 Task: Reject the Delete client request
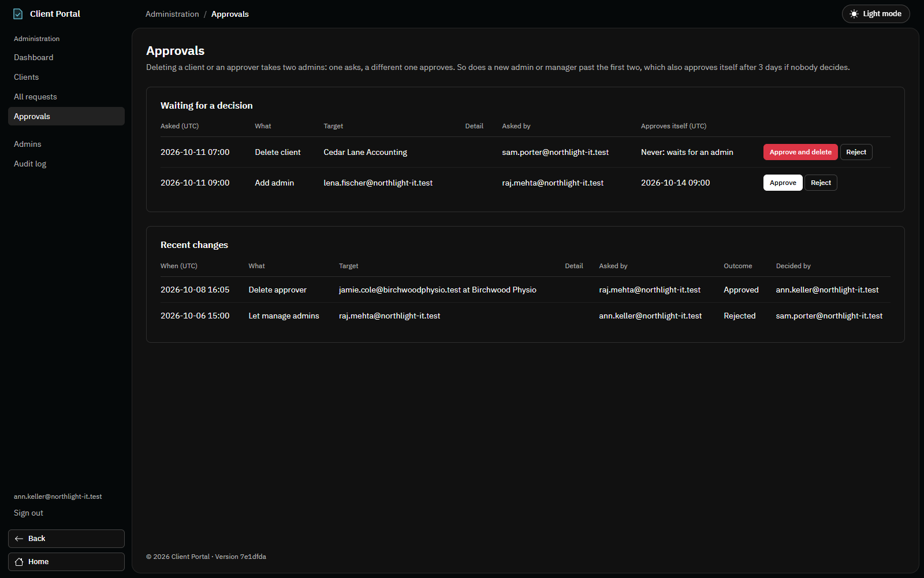(856, 152)
